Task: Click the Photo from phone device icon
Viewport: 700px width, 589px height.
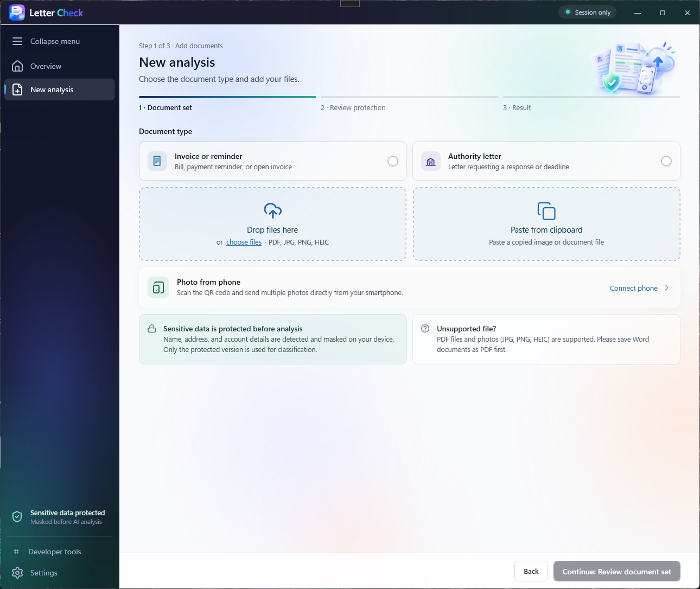Action: [158, 287]
